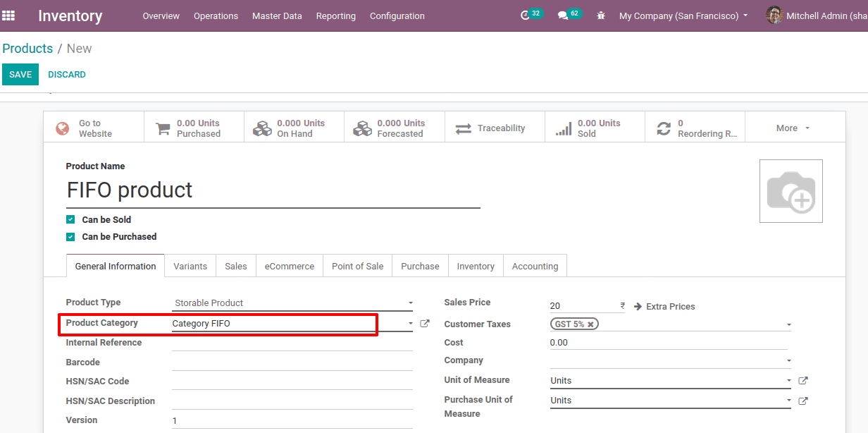
Task: Switch to the Point of Sale tab
Action: [x=358, y=267]
